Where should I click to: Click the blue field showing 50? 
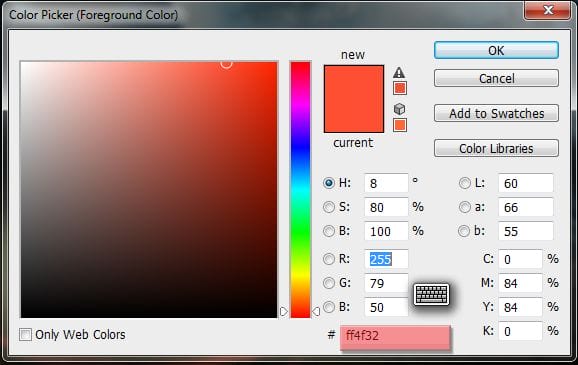pyautogui.click(x=386, y=307)
